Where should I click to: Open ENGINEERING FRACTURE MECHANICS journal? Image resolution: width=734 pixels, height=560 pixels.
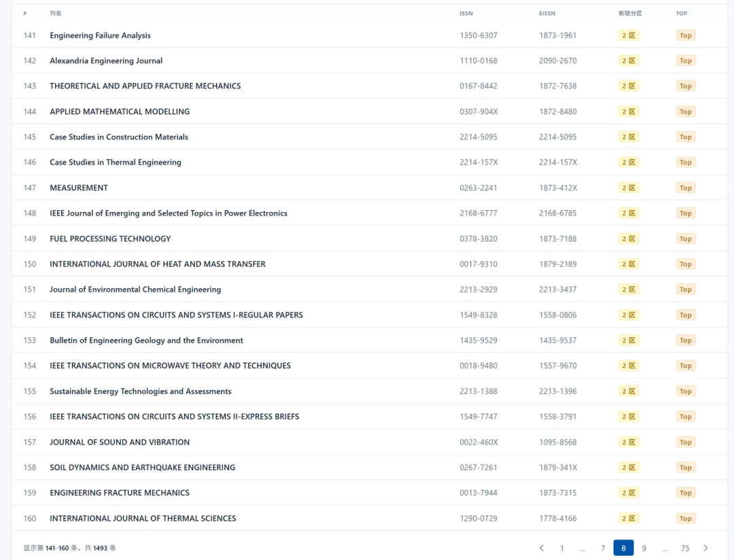120,493
